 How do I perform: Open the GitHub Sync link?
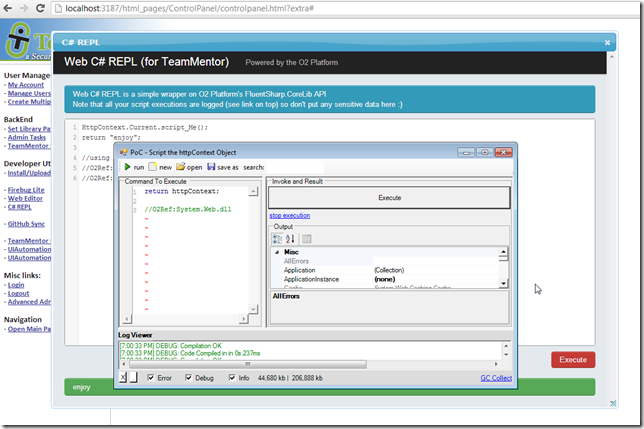point(26,224)
